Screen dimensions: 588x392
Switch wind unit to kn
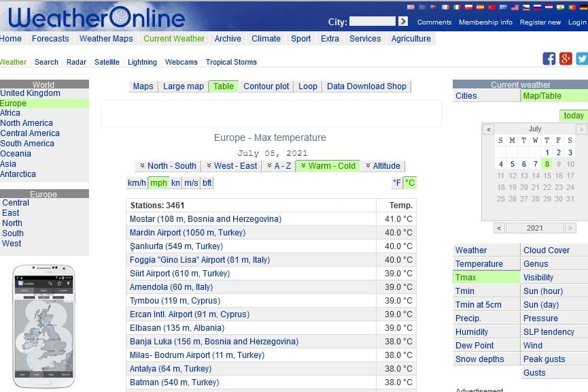pos(175,183)
